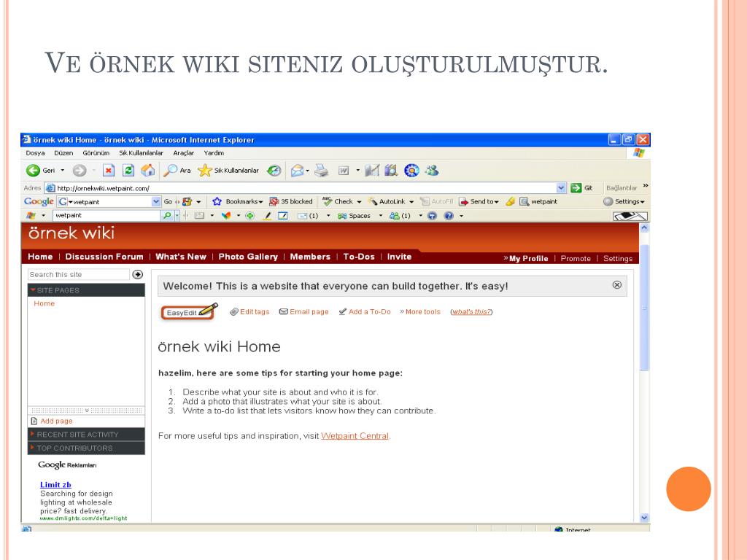Open Wetpaint Central link
Image resolution: width=747 pixels, height=560 pixels.
click(355, 436)
